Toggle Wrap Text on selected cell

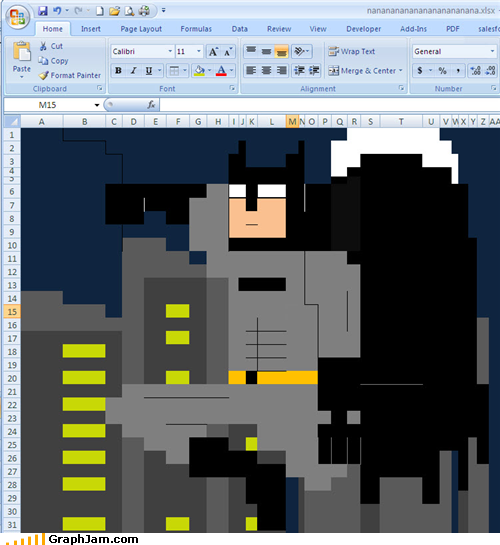[352, 51]
